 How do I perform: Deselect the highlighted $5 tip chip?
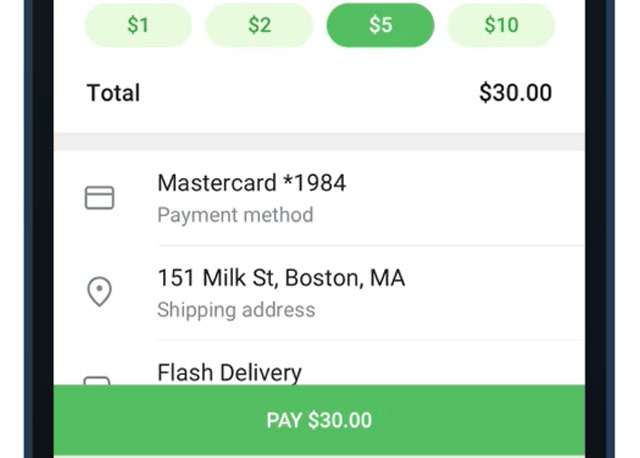point(380,25)
